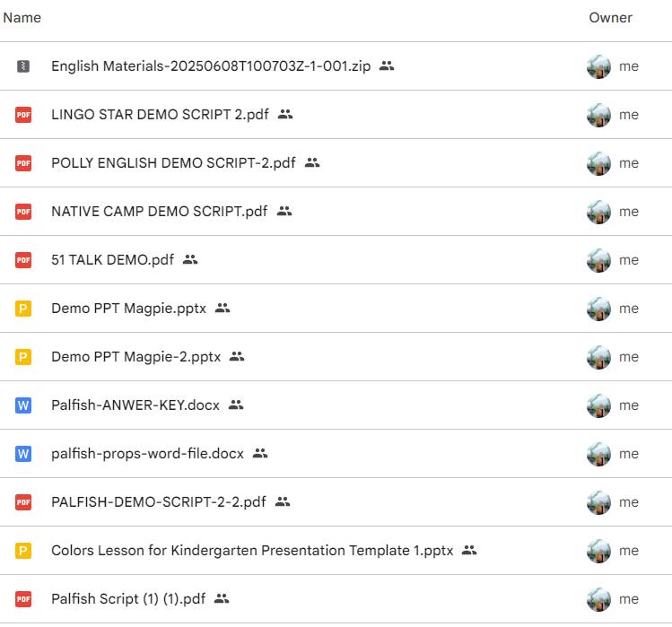Click the shared people icon next to POLLY ENGLISH DEMO SCRIPT-2.pdf

click(x=312, y=163)
